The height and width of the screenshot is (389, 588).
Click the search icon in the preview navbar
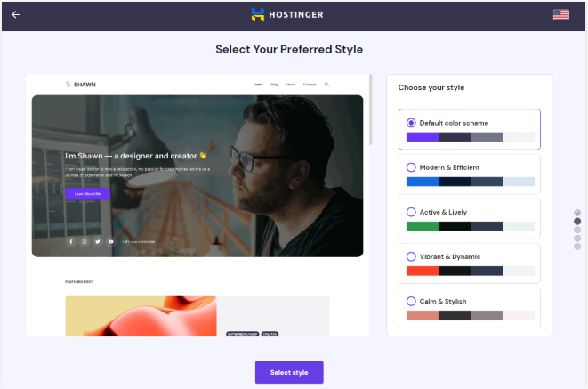click(326, 85)
